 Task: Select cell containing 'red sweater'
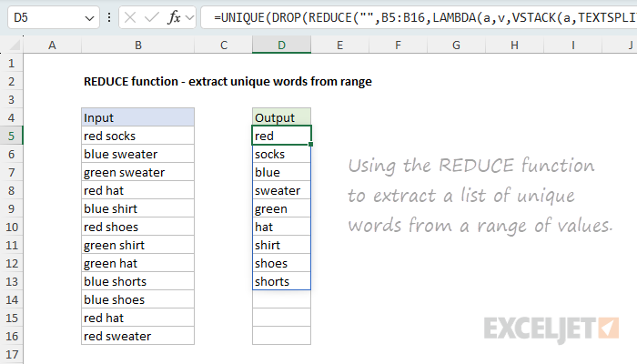pyautogui.click(x=138, y=336)
